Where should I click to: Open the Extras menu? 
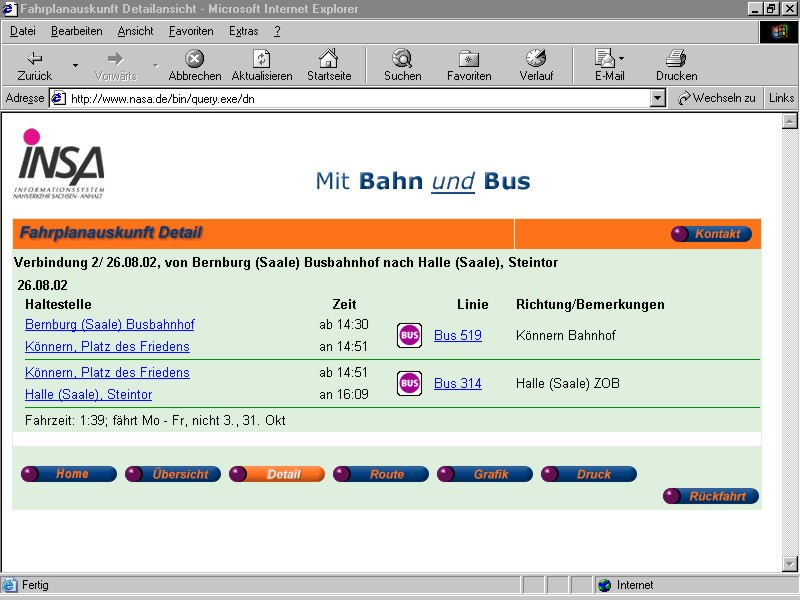(243, 31)
